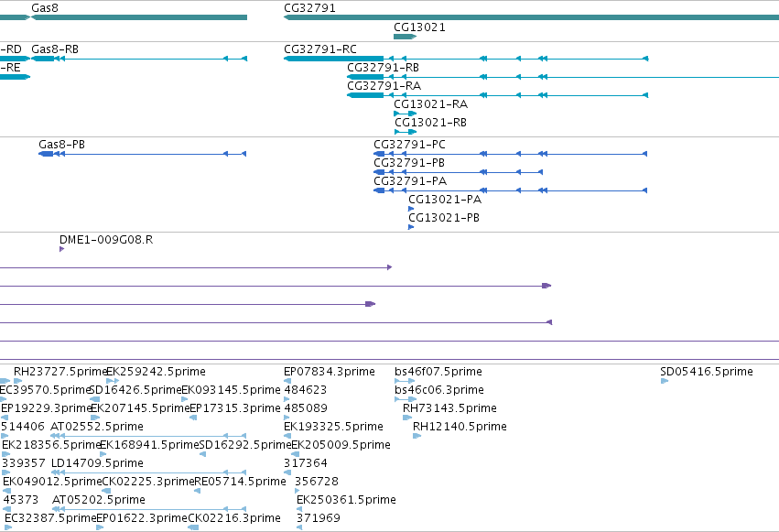Select the EK093145.5prime EST label
Viewport: 779px width, 532px height.
coord(231,390)
